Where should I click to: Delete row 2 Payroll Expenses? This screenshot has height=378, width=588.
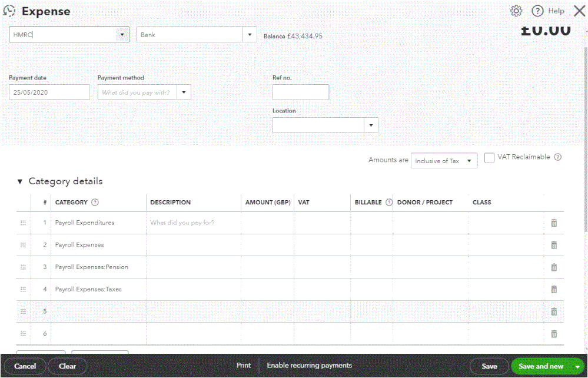[554, 246]
